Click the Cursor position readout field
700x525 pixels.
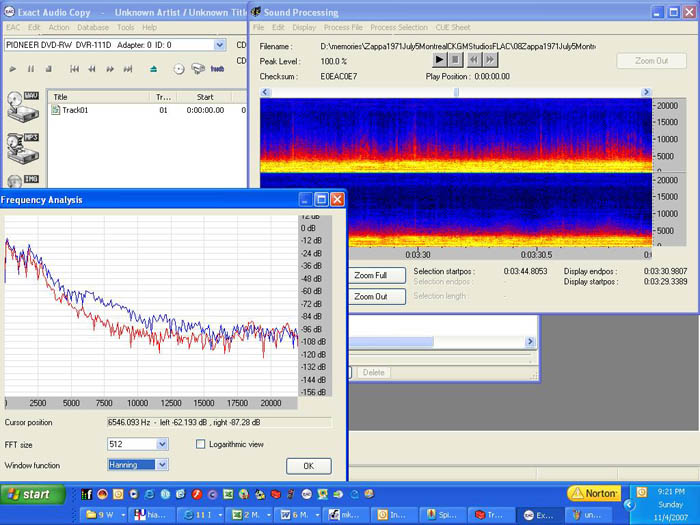[x=219, y=422]
